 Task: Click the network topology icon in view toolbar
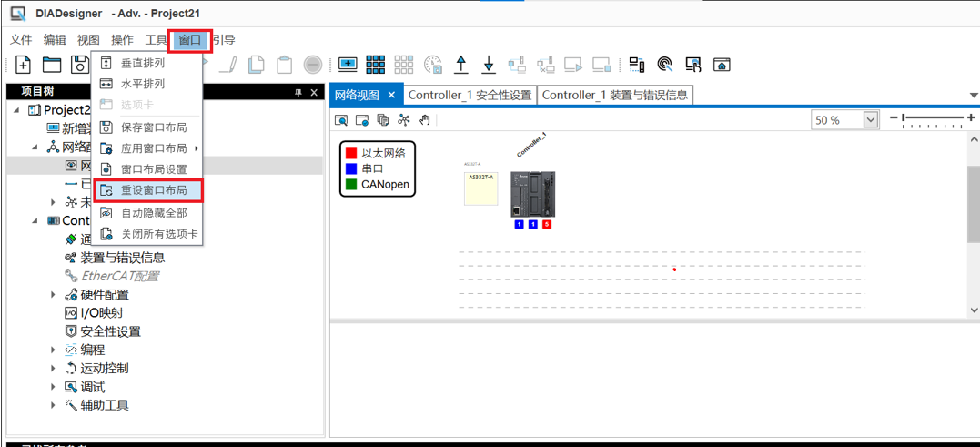click(x=404, y=120)
